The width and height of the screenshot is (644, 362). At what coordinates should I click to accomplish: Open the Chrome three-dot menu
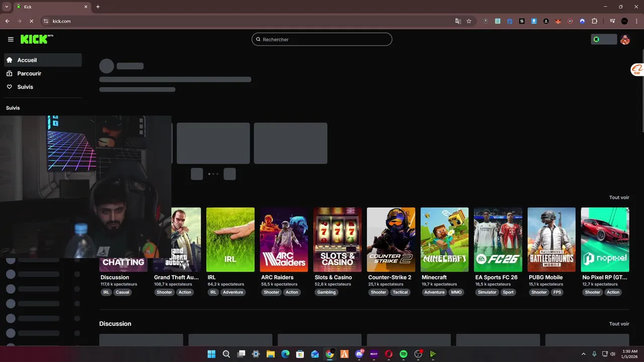tap(636, 21)
